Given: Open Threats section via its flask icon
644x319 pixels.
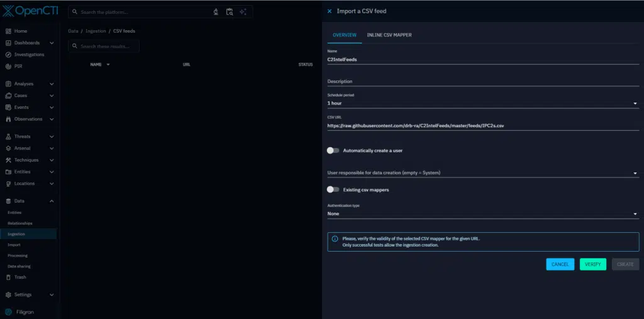Looking at the screenshot, I should [x=8, y=137].
